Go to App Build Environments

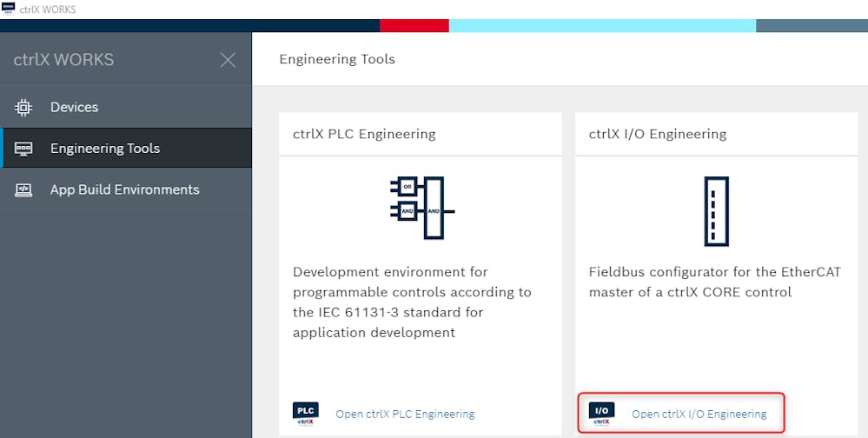point(126,189)
